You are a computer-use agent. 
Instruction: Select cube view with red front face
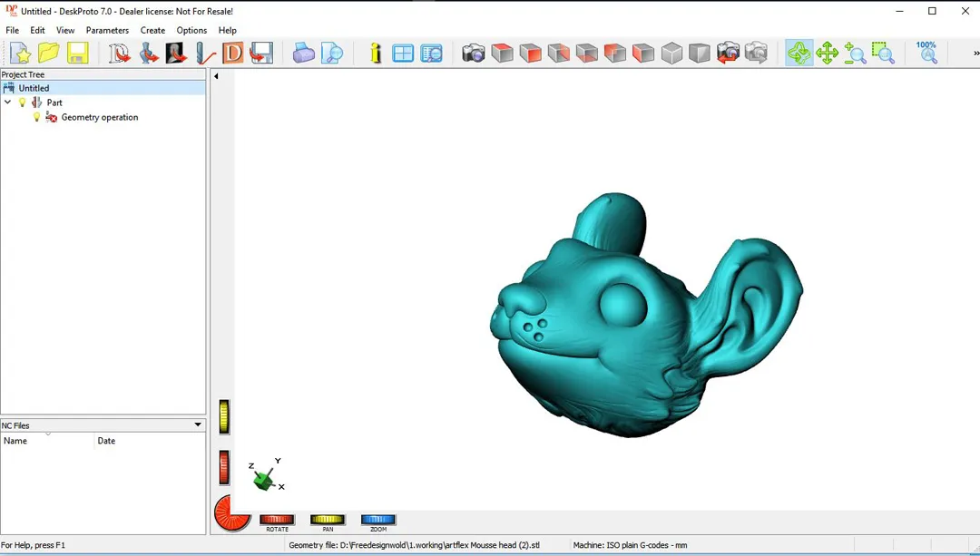click(x=530, y=54)
